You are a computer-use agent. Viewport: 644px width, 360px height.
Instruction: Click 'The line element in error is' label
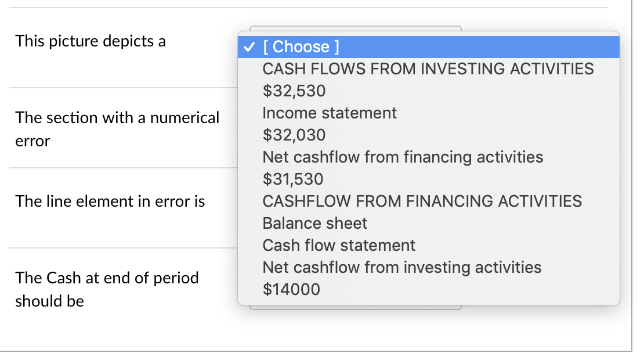click(x=110, y=201)
